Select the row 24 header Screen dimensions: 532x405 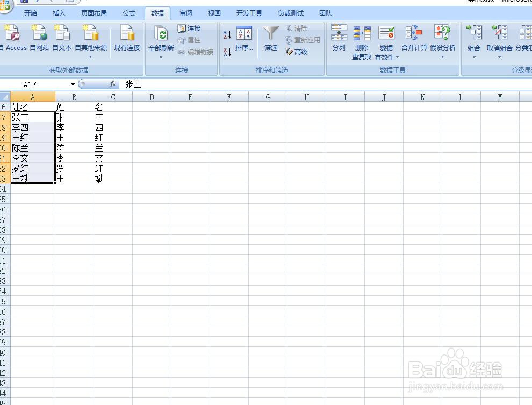(x=5, y=189)
